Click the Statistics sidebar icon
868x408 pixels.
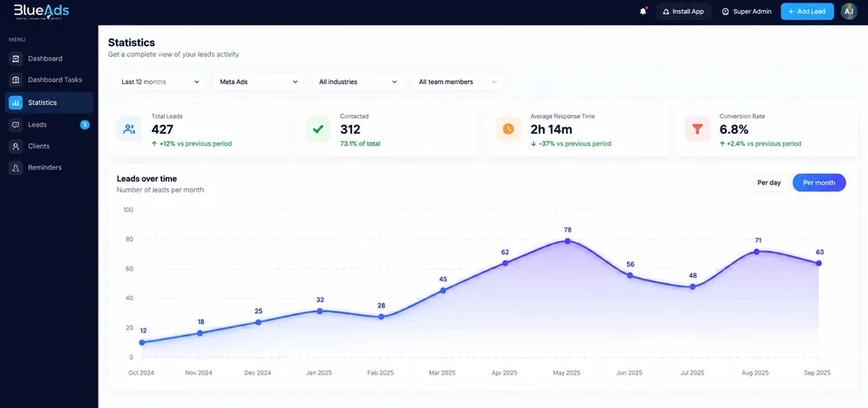[15, 102]
